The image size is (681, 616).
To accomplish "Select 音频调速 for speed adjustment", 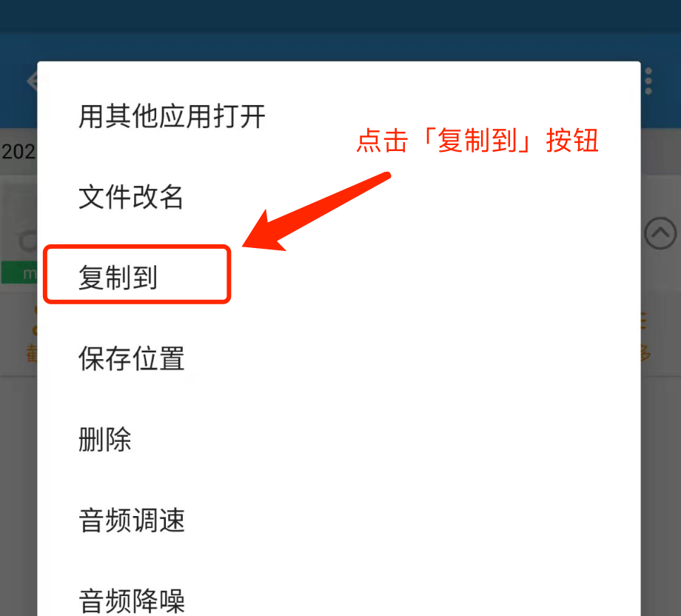I will pyautogui.click(x=132, y=520).
